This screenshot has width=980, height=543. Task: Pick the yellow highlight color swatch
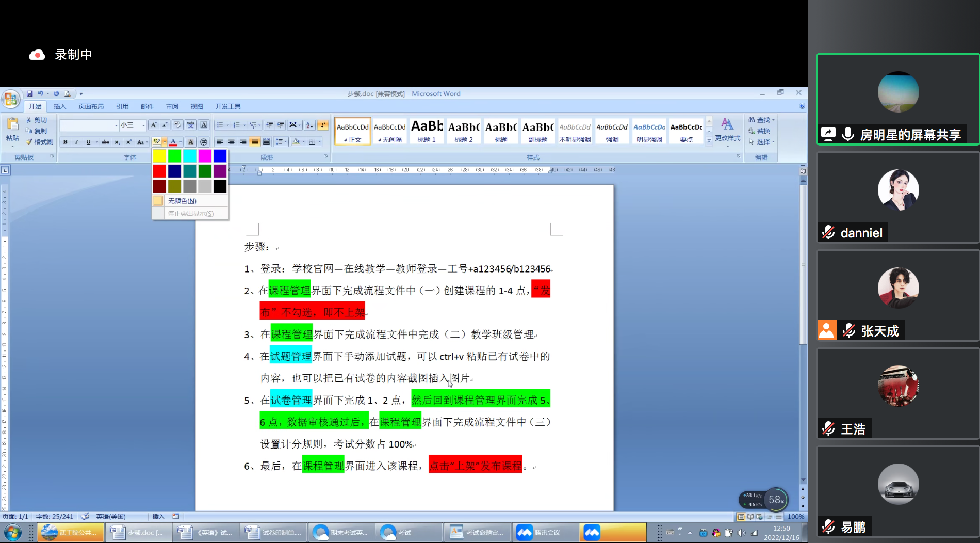(x=159, y=155)
